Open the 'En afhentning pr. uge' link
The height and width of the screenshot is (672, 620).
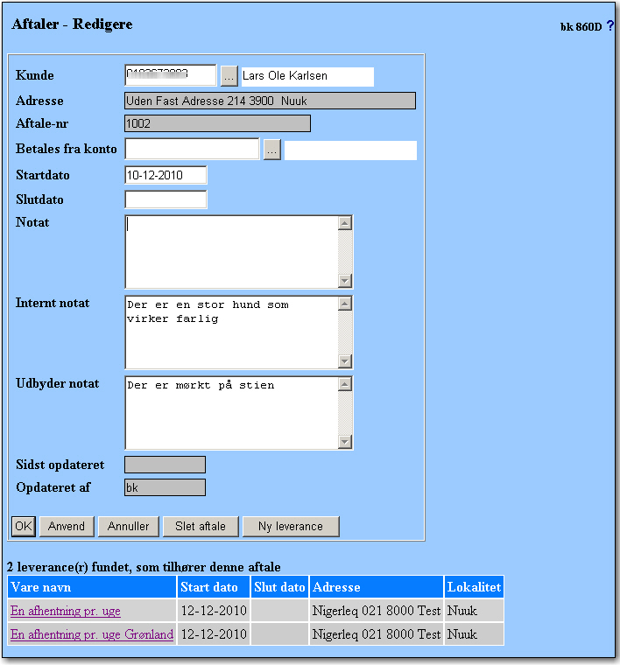pos(66,611)
